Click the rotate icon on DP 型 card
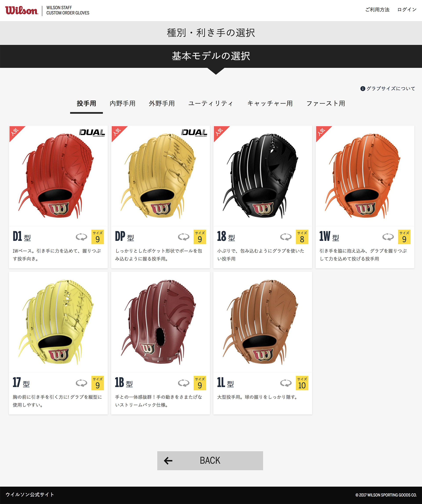The height and width of the screenshot is (504, 422). pos(184,237)
